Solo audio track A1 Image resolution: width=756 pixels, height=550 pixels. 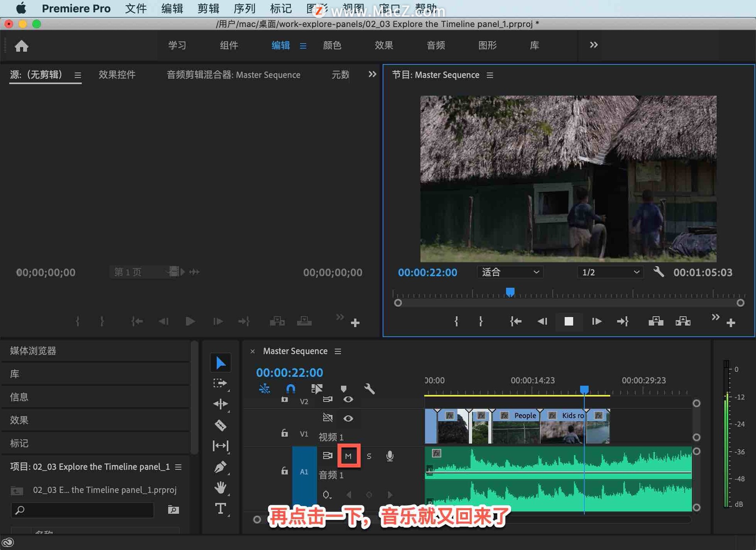coord(369,456)
